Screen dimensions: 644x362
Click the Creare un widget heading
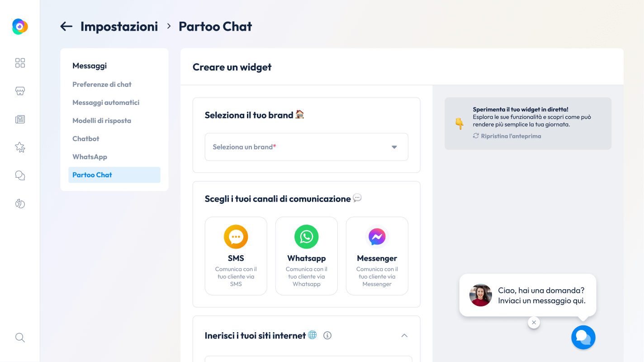(x=232, y=67)
